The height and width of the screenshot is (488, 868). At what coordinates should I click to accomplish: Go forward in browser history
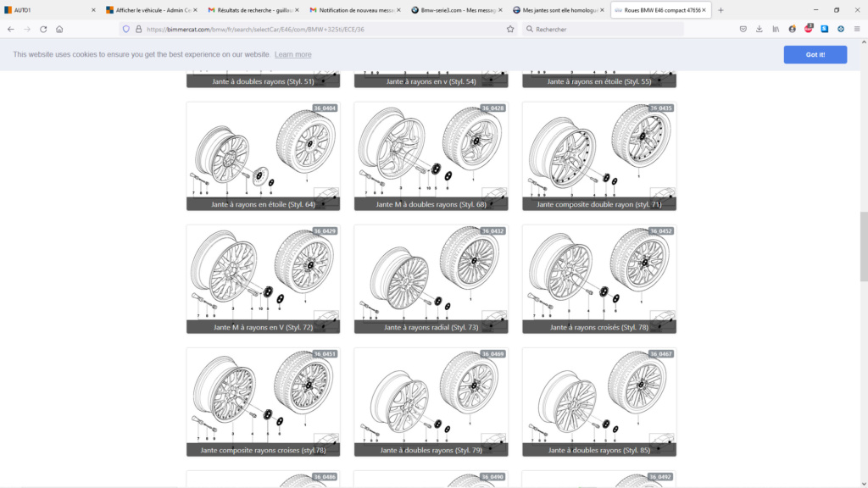pos(27,30)
